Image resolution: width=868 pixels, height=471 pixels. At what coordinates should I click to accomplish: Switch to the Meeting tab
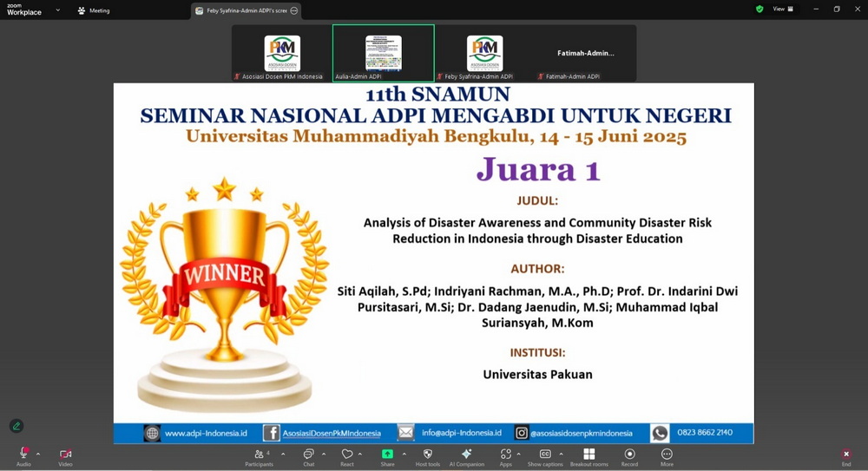(94, 10)
